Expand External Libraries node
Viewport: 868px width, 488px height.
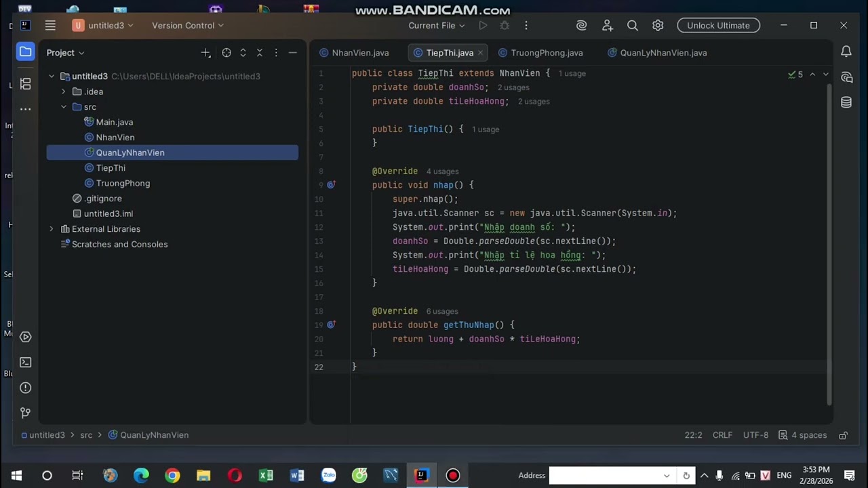point(52,229)
